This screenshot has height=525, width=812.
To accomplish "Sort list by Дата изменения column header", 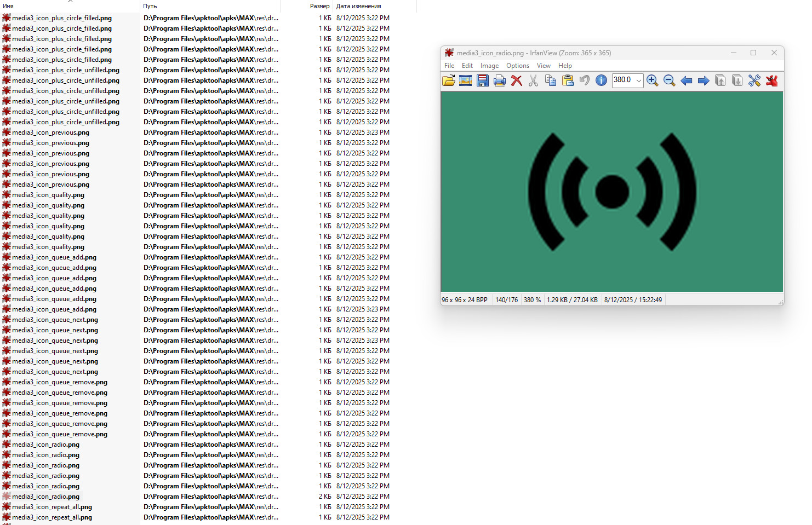I will pyautogui.click(x=359, y=6).
